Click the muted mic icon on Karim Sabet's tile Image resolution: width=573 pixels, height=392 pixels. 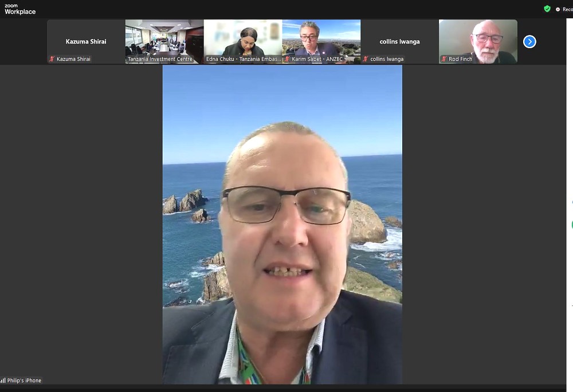(287, 59)
